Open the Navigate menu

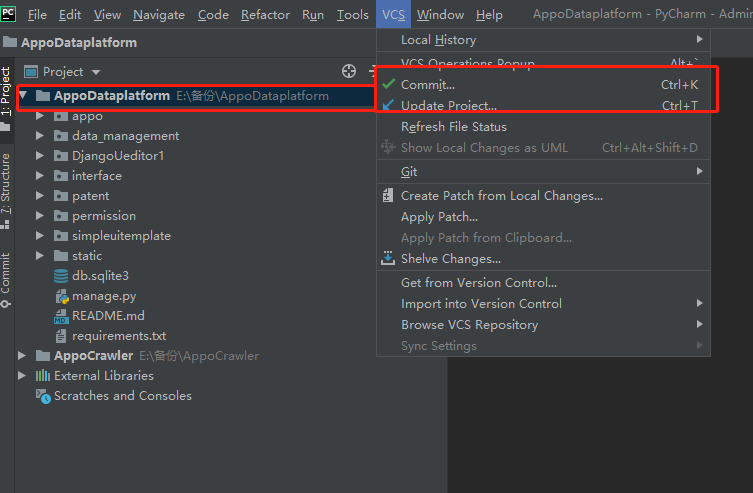(159, 15)
